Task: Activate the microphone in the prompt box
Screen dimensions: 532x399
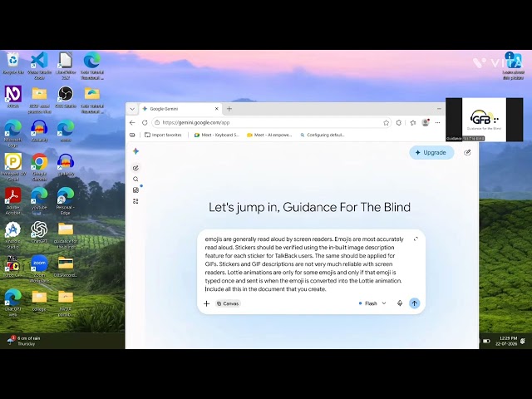Action: (400, 303)
